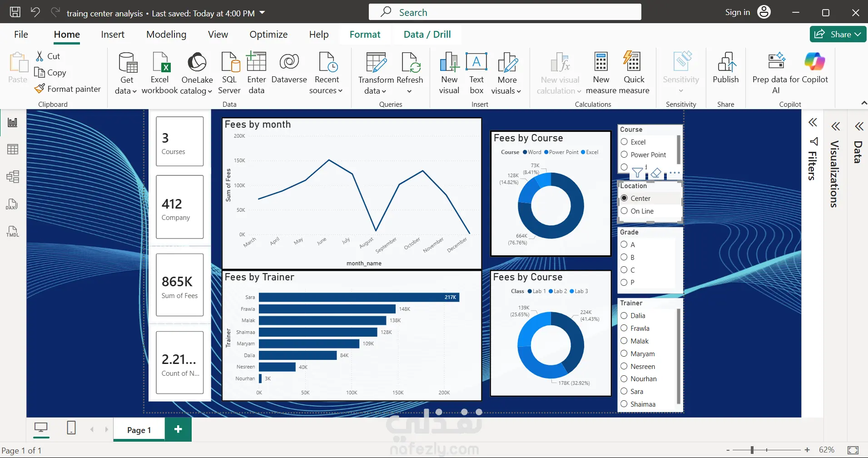Viewport: 868px width, 458px height.
Task: Select the Page 1 tab
Action: point(139,430)
